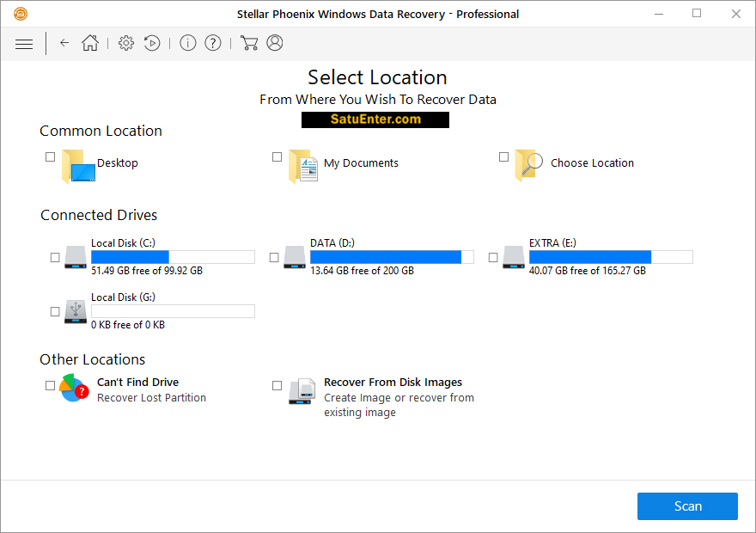Click '0 KB free of 0 KB' text
This screenshot has height=533, width=756.
(x=128, y=325)
